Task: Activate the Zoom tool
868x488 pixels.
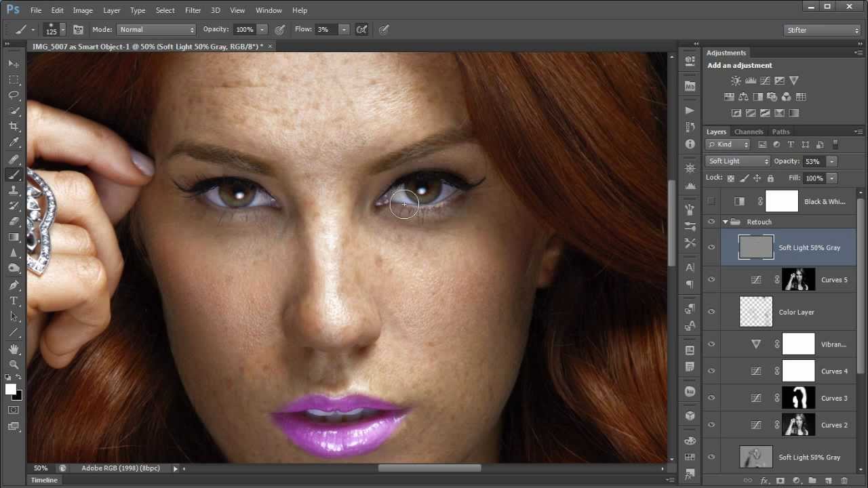Action: [14, 365]
